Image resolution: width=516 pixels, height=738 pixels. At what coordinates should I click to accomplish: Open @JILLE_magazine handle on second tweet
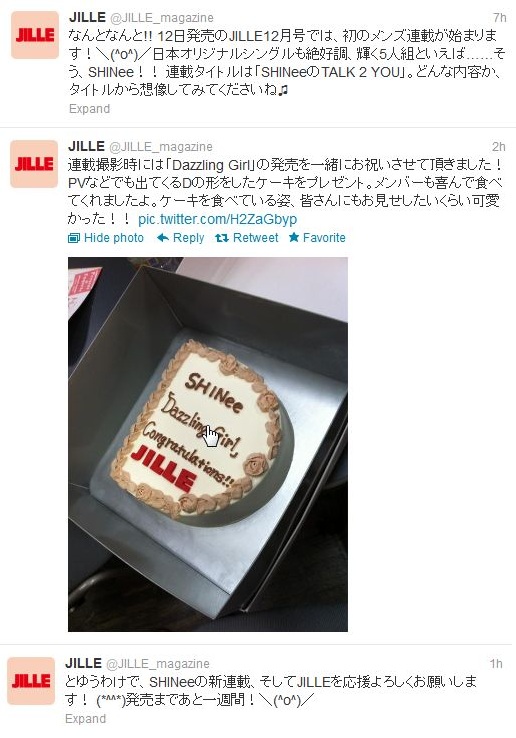(161, 146)
